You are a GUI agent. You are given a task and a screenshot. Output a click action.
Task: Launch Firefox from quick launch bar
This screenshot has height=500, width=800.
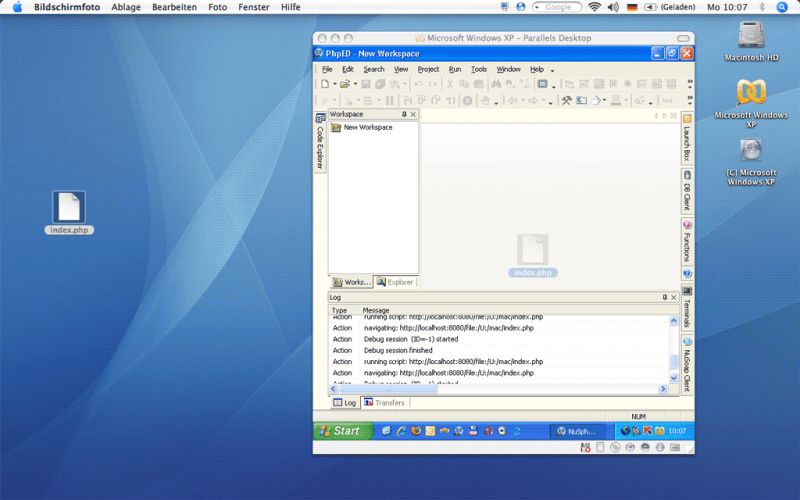tap(416, 431)
